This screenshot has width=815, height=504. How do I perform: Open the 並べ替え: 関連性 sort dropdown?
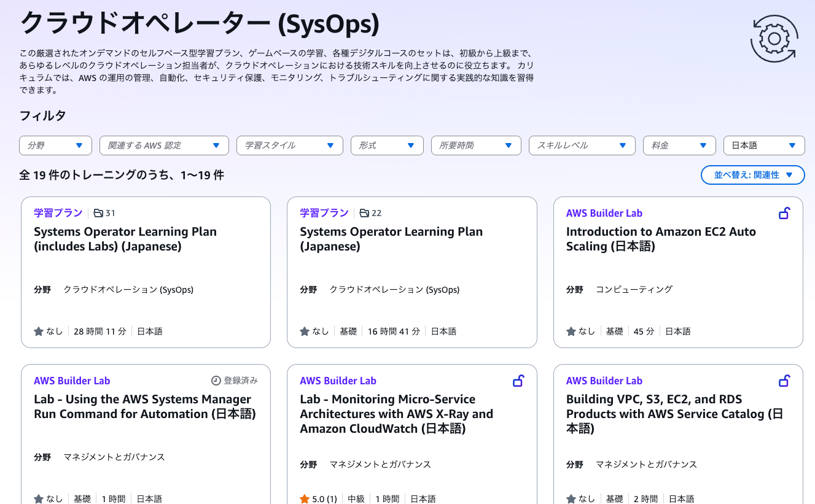[x=753, y=175]
